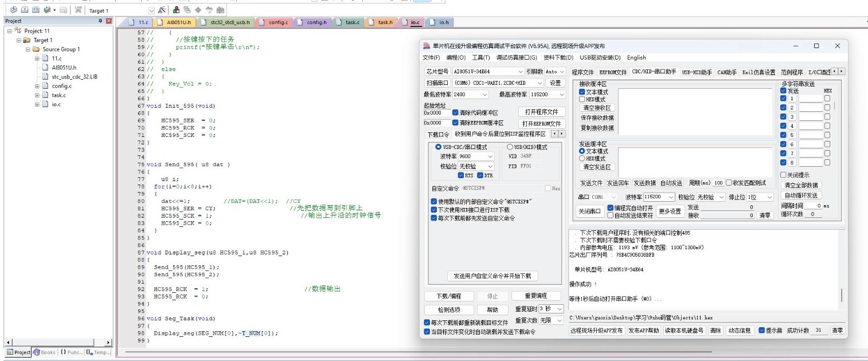Click the Pack Installer icon
The image size is (868, 361).
point(220,10)
